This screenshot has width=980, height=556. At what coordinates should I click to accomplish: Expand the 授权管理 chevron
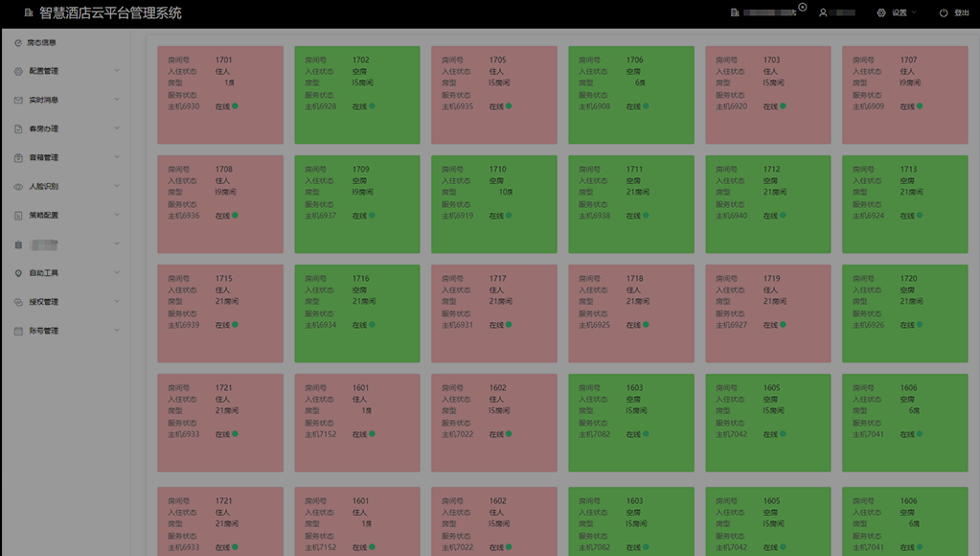click(117, 301)
